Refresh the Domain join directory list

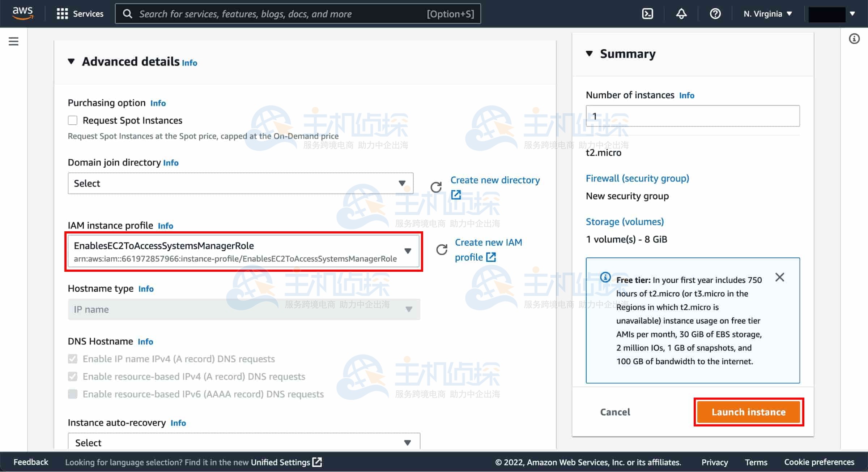(x=436, y=187)
